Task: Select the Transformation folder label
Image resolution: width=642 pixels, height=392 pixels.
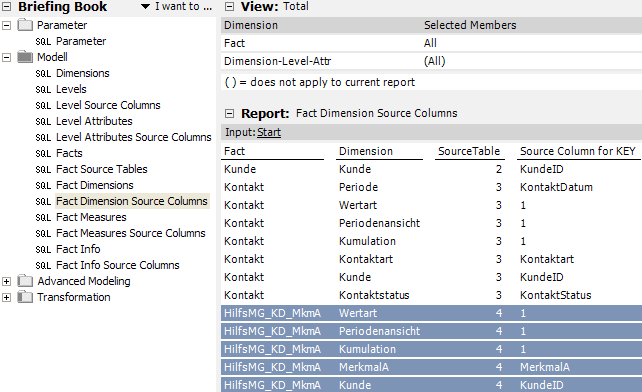Action: (74, 297)
